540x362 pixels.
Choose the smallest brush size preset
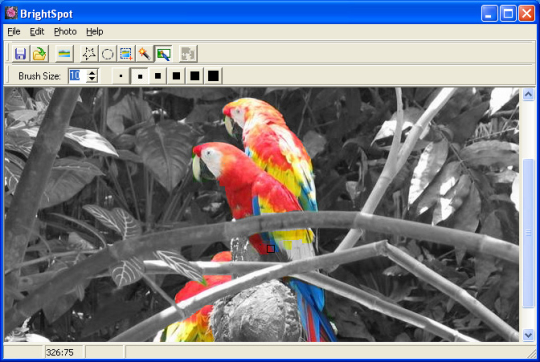pos(121,76)
